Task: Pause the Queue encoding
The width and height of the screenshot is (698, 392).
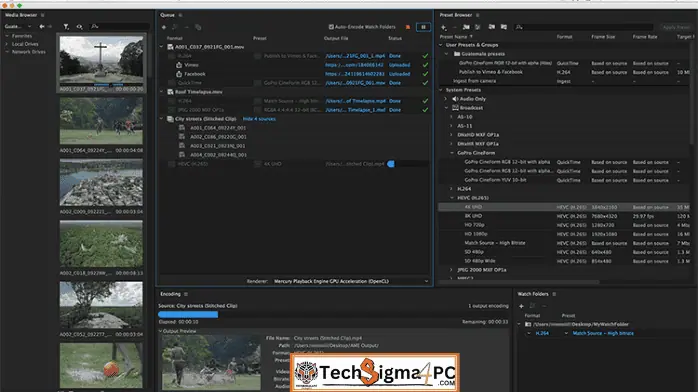Action: click(x=423, y=27)
